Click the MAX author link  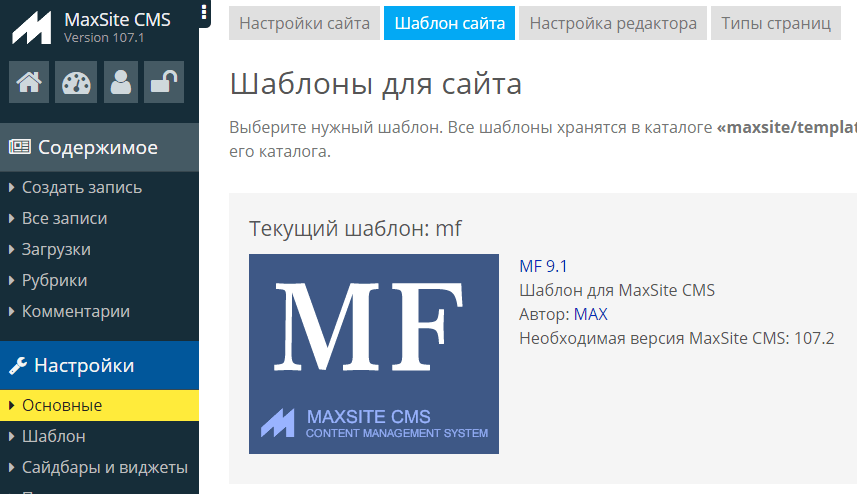(x=590, y=314)
